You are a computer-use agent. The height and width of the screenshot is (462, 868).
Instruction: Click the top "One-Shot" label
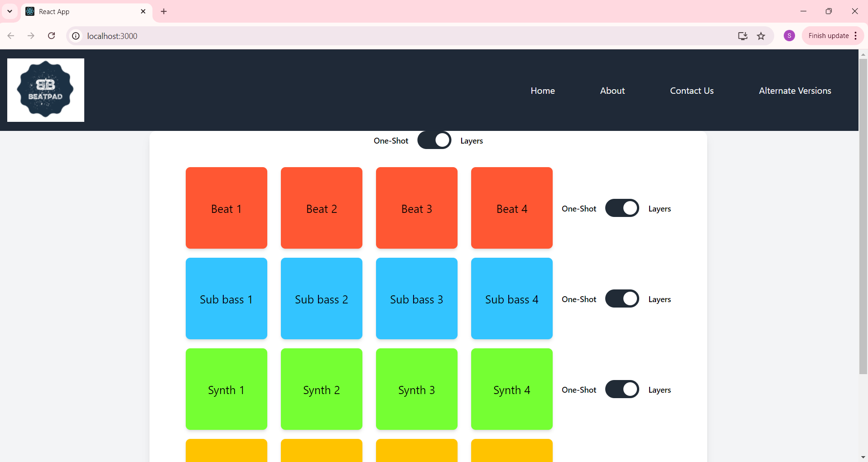[391, 141]
